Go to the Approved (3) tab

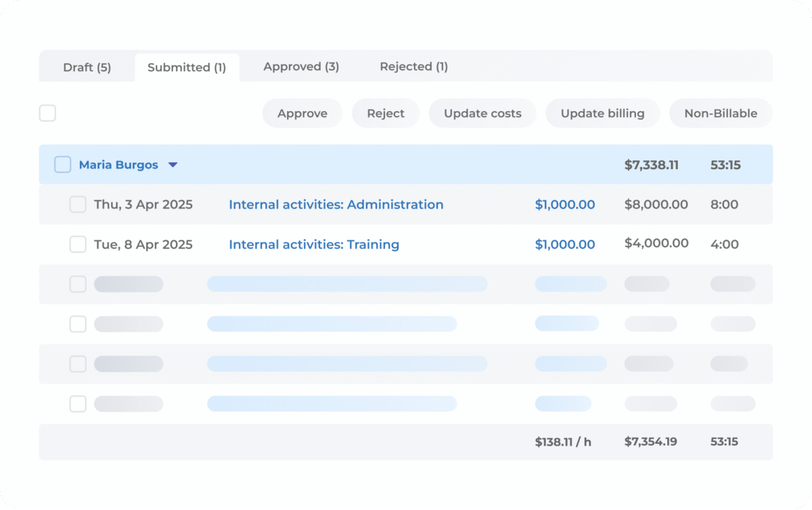(301, 67)
